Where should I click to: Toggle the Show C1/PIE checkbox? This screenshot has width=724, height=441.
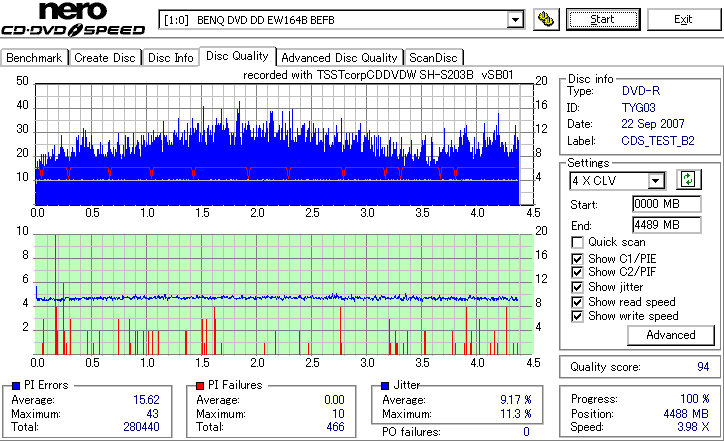[577, 259]
